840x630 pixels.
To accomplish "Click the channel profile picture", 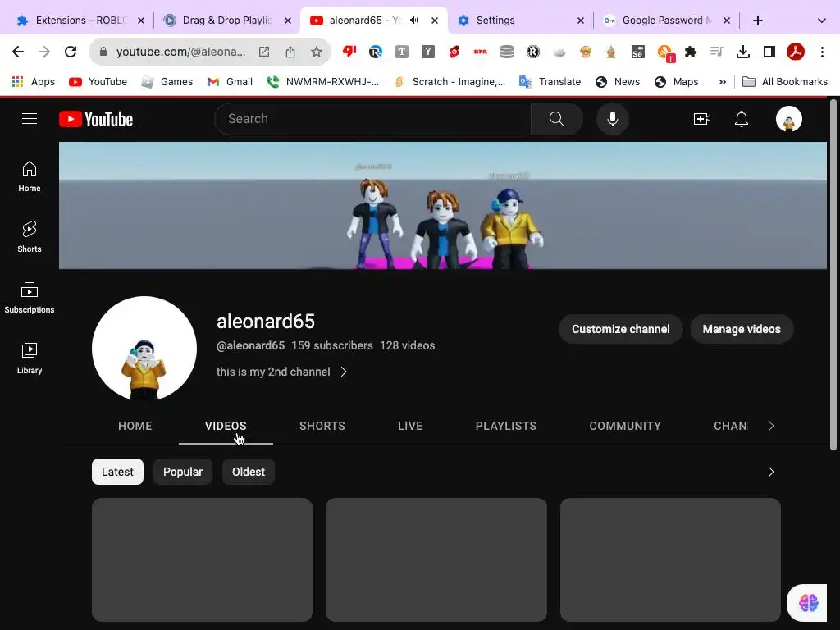I will [x=144, y=349].
